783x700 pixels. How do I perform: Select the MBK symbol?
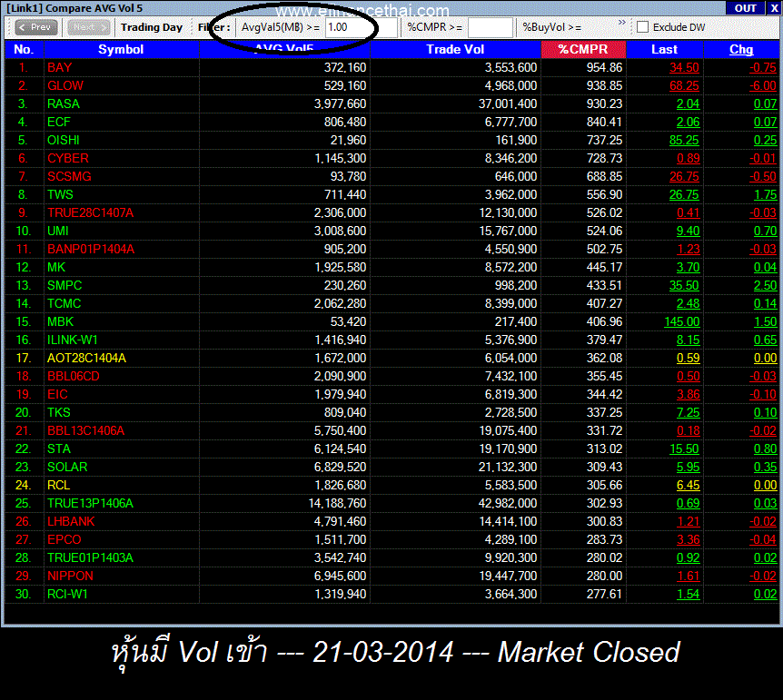[x=61, y=321]
